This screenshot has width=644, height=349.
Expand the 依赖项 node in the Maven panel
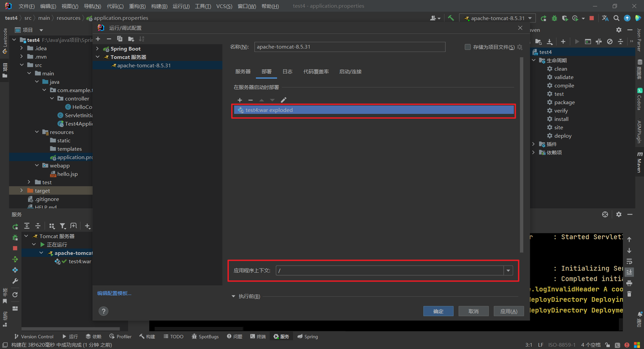tap(534, 152)
